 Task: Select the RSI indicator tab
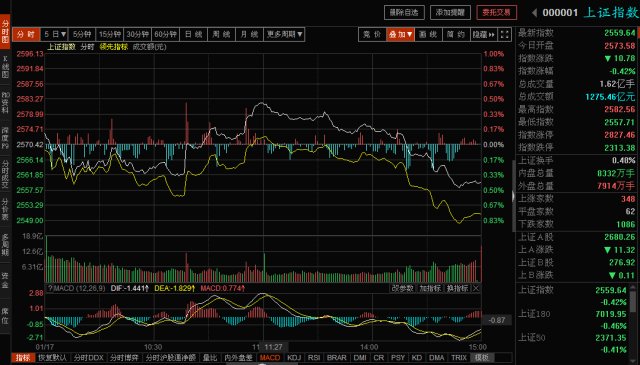pyautogui.click(x=314, y=358)
